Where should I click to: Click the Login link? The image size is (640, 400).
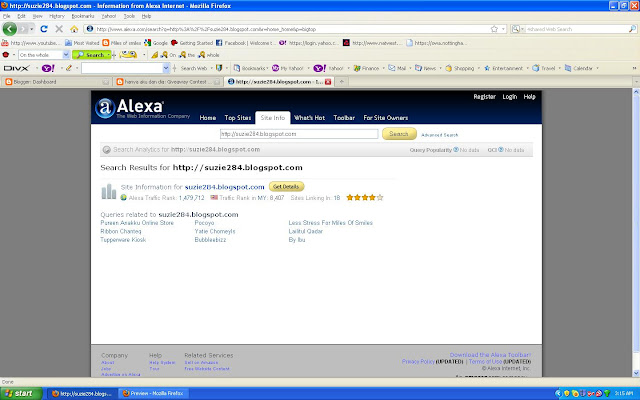point(509,97)
